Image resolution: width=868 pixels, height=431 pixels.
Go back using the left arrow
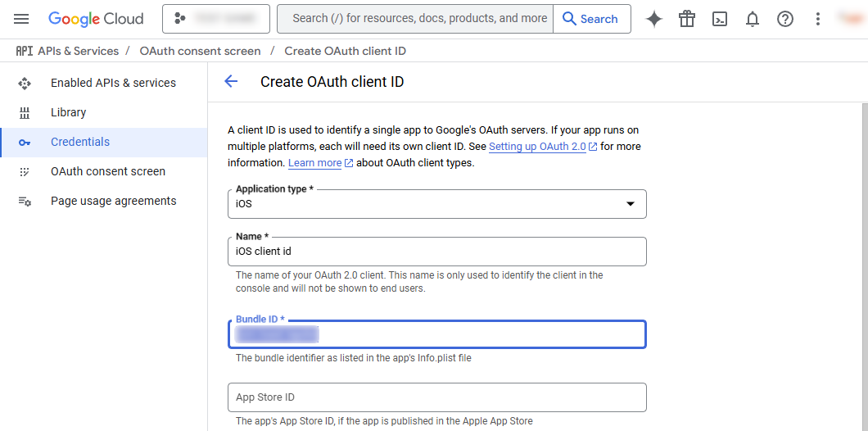click(231, 81)
